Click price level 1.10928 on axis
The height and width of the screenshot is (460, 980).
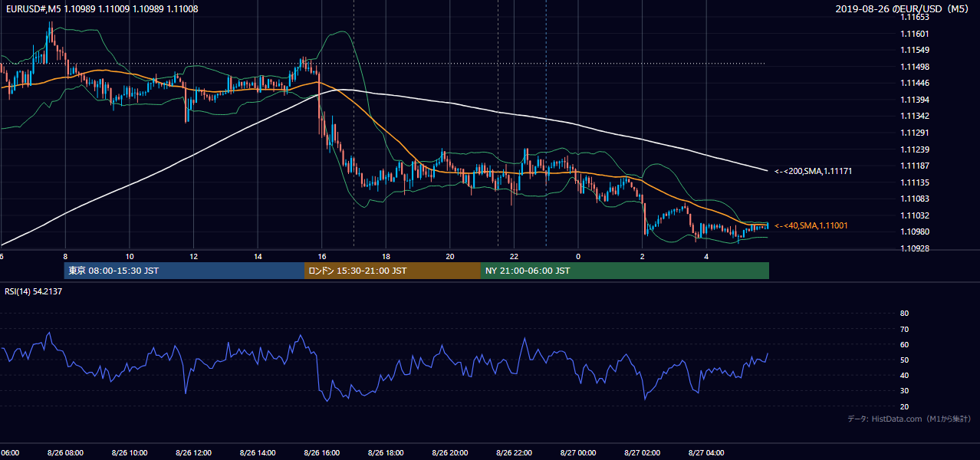915,248
